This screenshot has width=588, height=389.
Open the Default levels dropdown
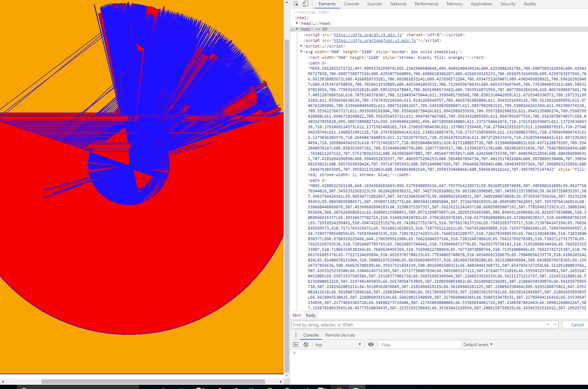tap(478, 345)
